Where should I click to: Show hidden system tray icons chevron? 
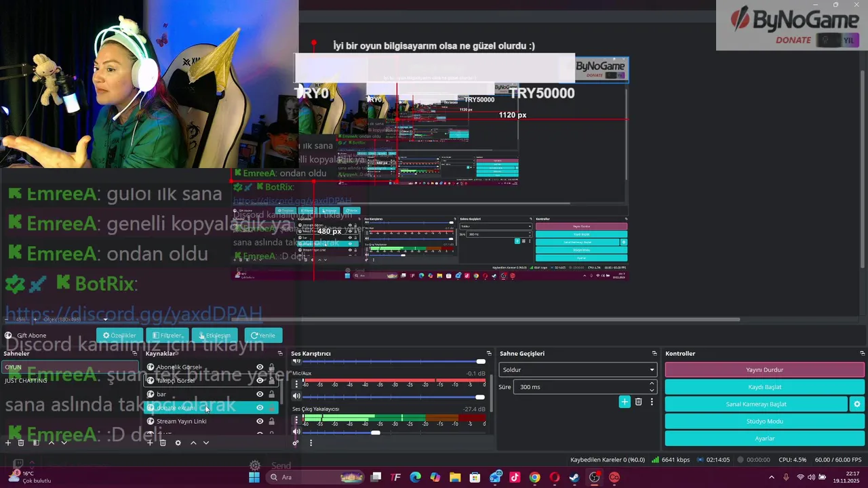coord(771,477)
